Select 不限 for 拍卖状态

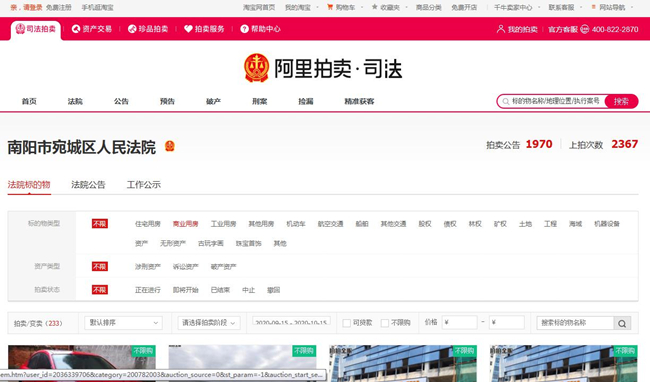click(100, 290)
